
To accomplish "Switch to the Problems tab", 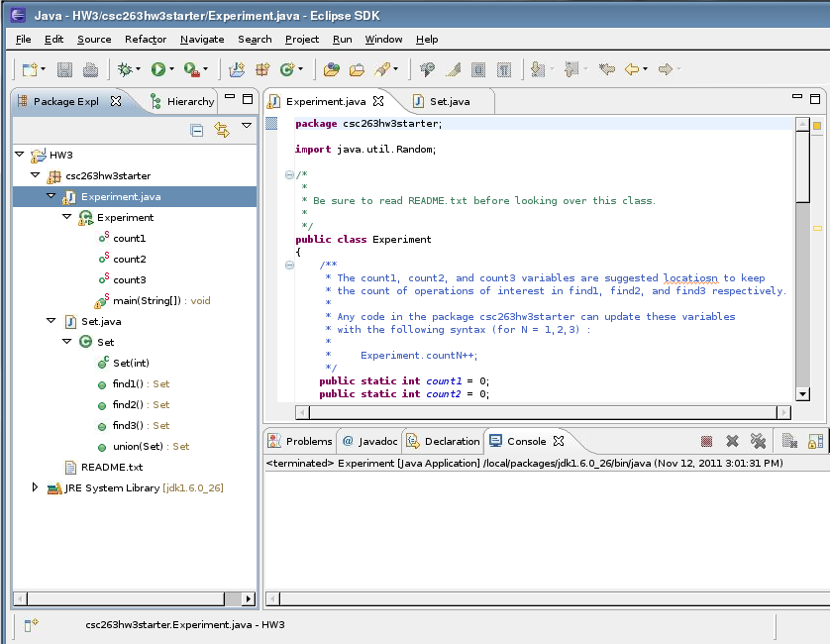I will tap(301, 441).
